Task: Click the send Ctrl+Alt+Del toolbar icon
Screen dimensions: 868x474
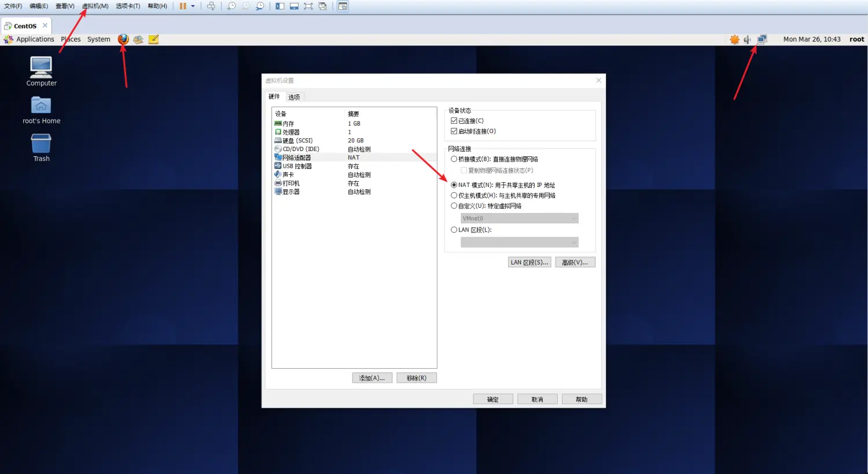Action: [211, 6]
